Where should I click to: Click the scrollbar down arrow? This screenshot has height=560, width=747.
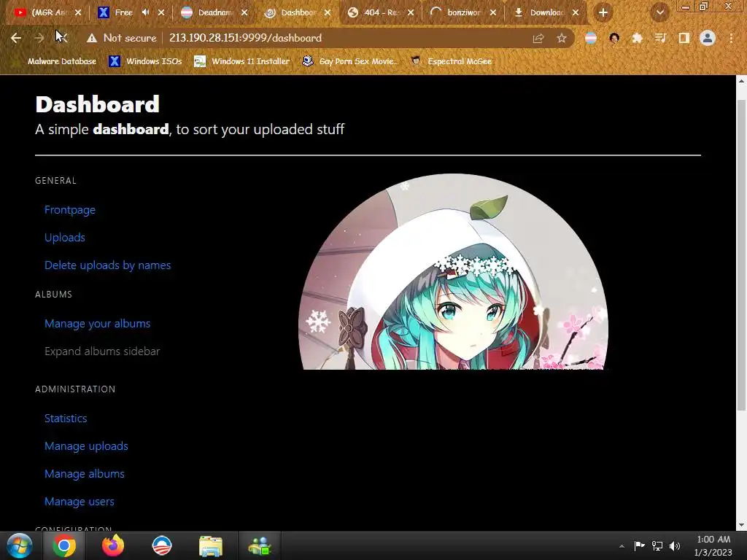(741, 525)
